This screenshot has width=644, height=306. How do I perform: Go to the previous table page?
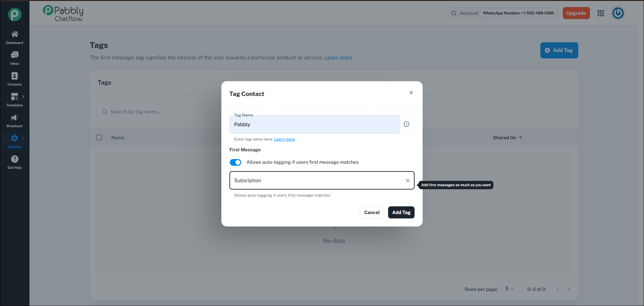coord(558,289)
